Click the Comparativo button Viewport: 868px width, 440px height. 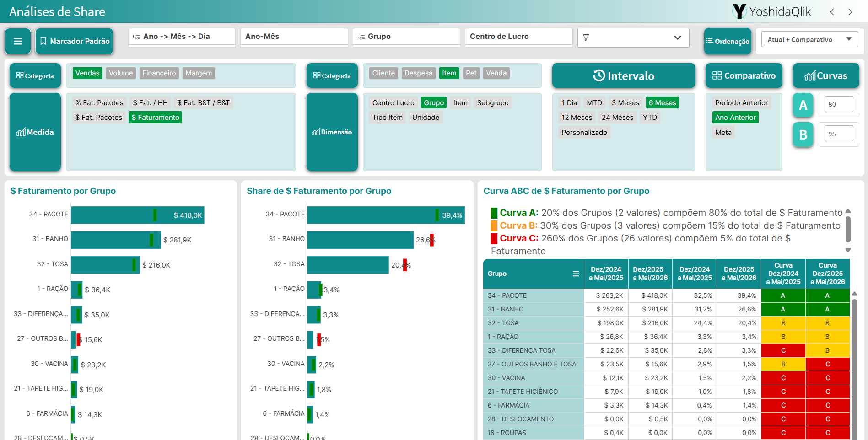744,75
